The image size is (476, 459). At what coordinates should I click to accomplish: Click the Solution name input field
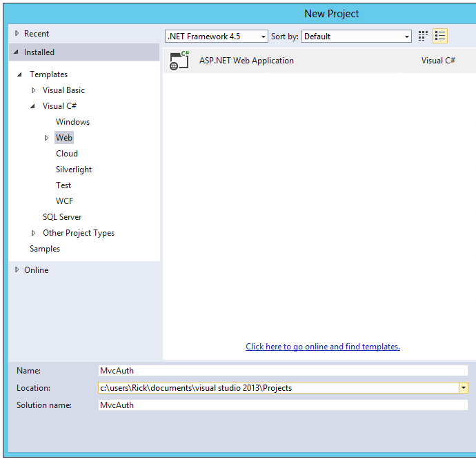(x=283, y=405)
